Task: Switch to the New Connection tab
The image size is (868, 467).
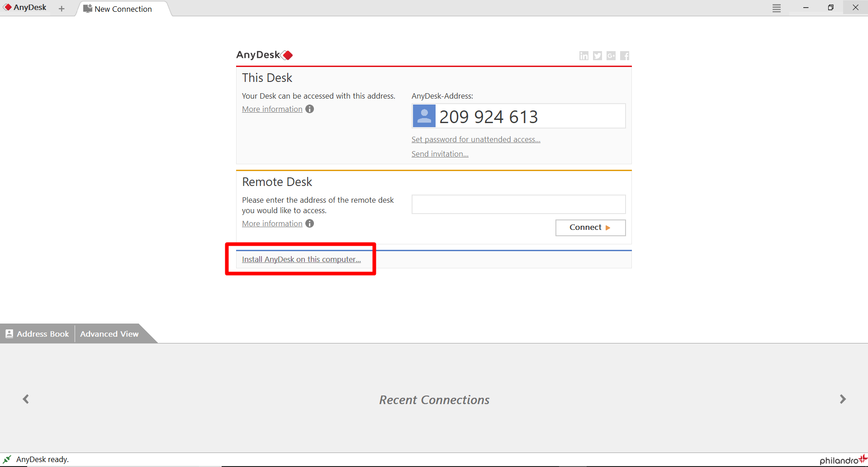Action: point(123,9)
